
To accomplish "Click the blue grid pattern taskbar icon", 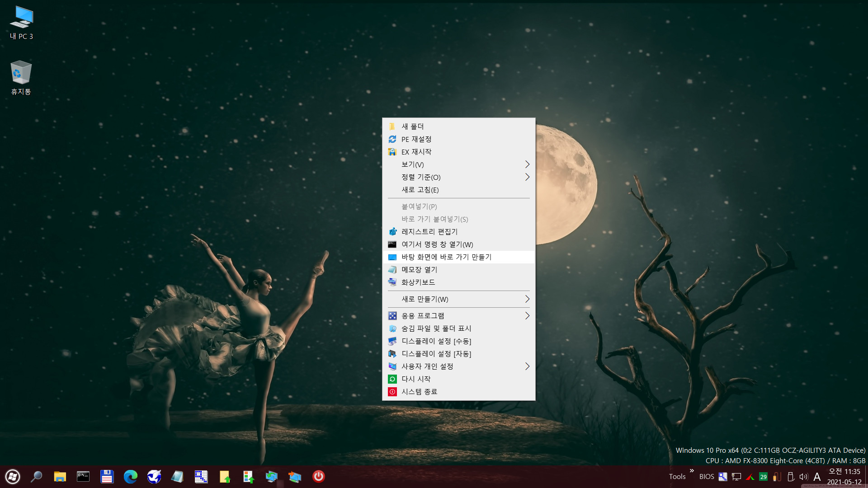I will click(201, 477).
